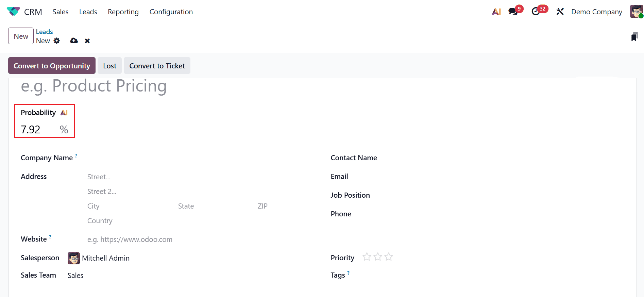Click the Priority label

pos(342,258)
